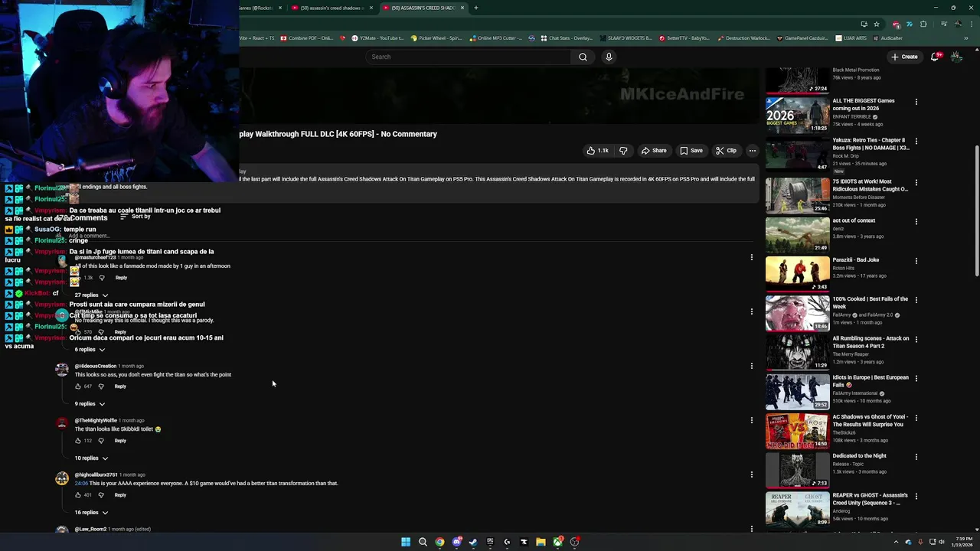Open the video's more actions ellipsis
This screenshot has width=980, height=551.
click(x=752, y=151)
